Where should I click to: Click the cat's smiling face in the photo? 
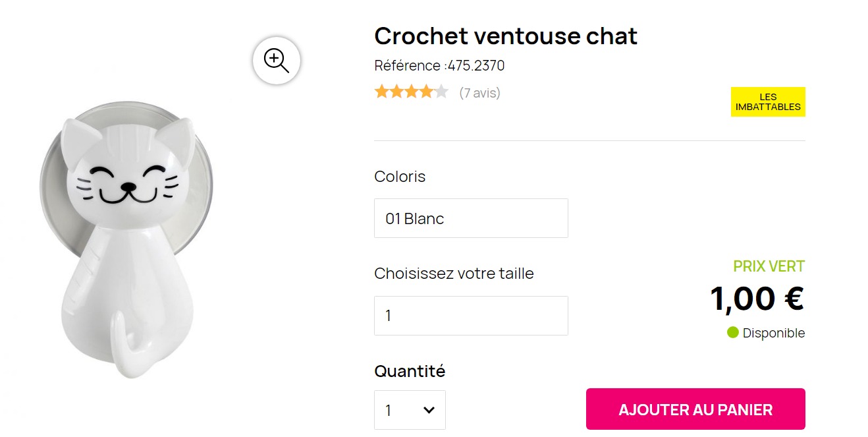128,181
